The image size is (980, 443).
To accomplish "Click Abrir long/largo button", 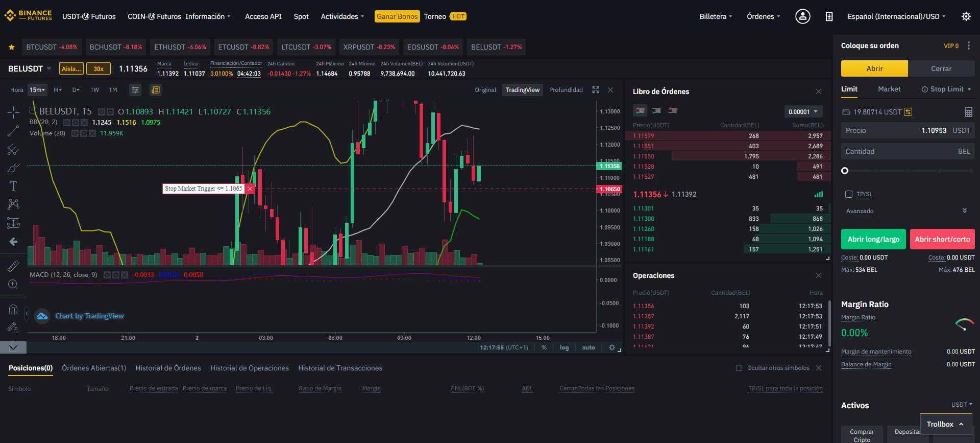I will point(873,239).
